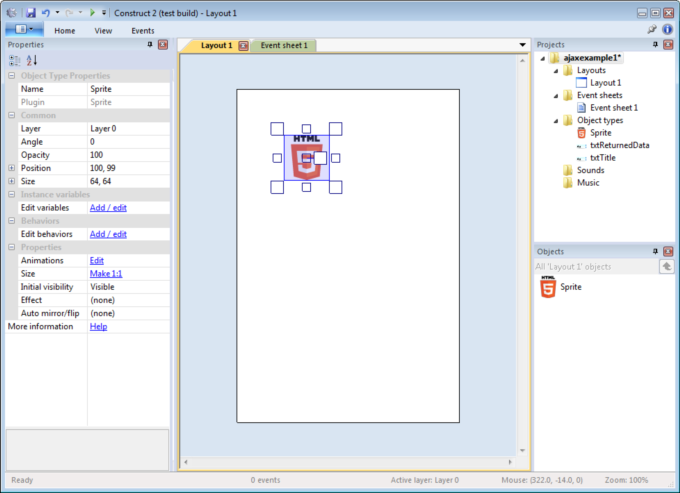Close the Objects panel

(x=668, y=251)
